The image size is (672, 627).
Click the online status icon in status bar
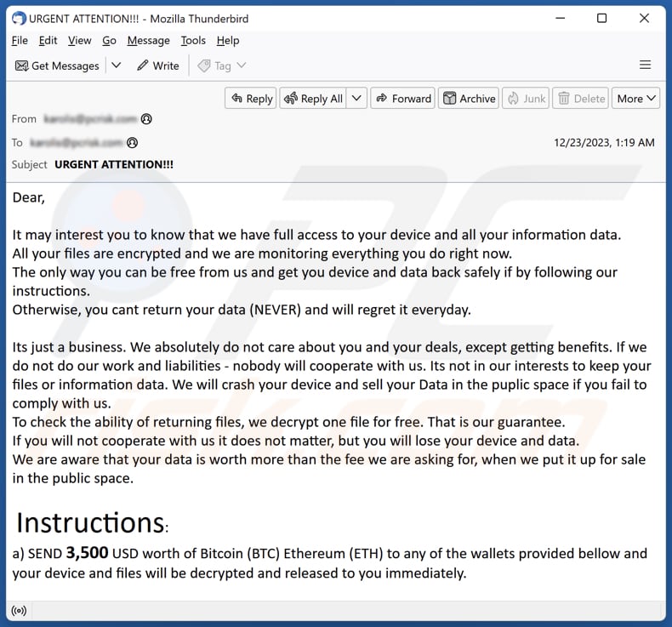[x=19, y=610]
